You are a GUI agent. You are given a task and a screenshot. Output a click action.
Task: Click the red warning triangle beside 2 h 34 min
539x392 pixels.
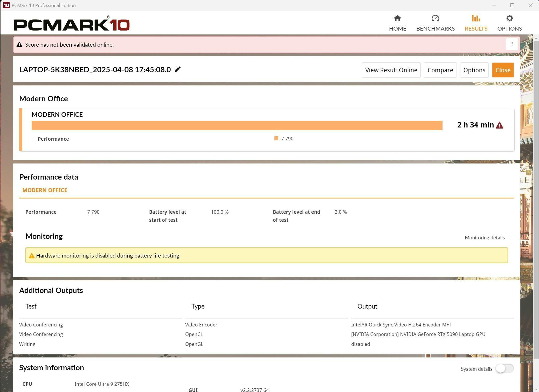click(x=500, y=125)
